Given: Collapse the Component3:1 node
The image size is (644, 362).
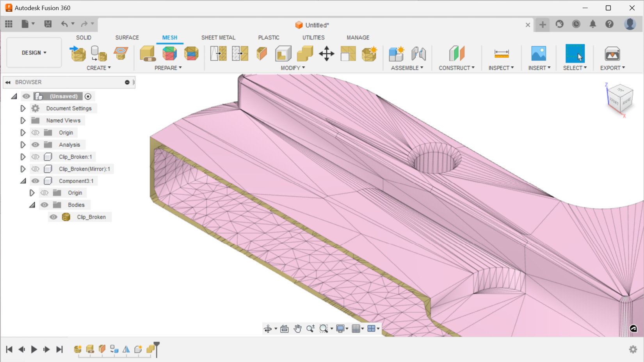Looking at the screenshot, I should click(x=23, y=181).
